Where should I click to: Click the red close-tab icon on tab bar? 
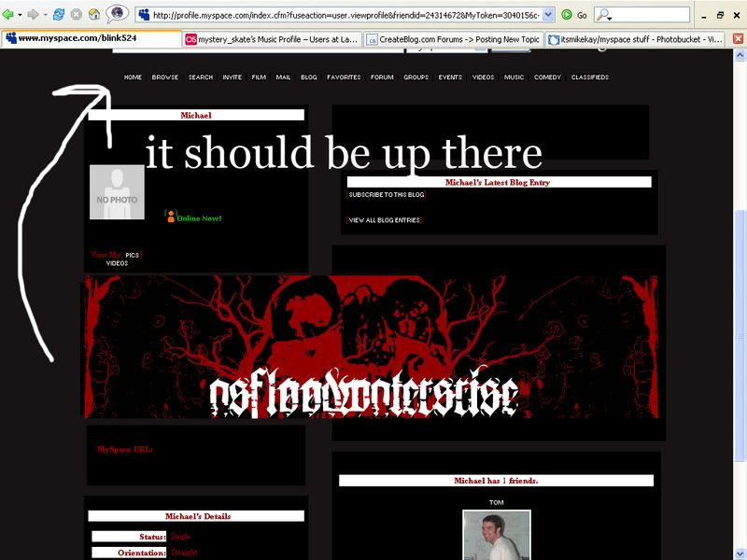[x=739, y=39]
